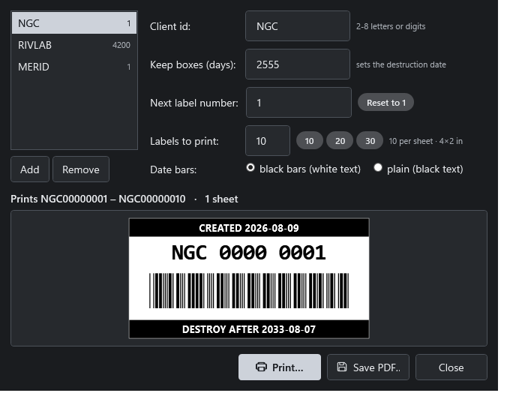Set labels to print to 10 preset
Viewport: 510px width, 420px height.
pyautogui.click(x=309, y=140)
